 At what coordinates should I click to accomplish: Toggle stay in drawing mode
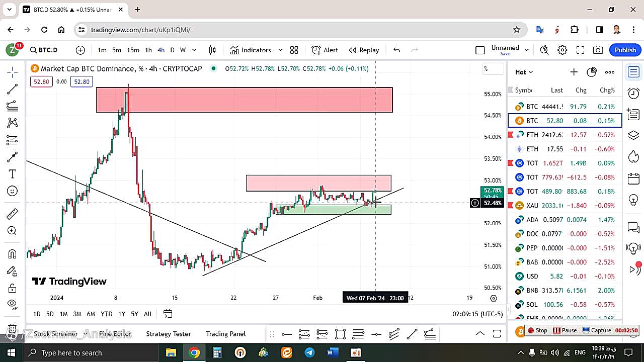coord(13,271)
